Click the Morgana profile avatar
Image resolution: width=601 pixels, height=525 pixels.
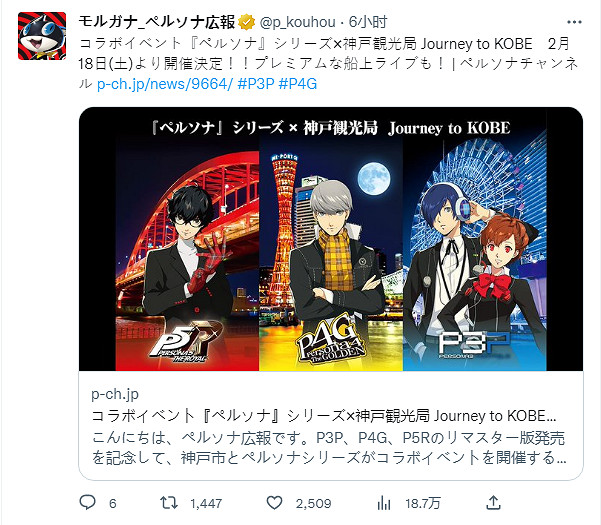(x=42, y=36)
